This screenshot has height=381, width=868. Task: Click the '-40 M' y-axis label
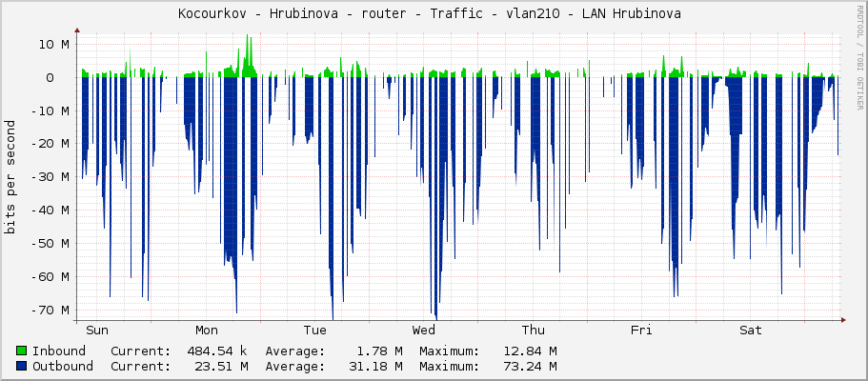(x=50, y=210)
